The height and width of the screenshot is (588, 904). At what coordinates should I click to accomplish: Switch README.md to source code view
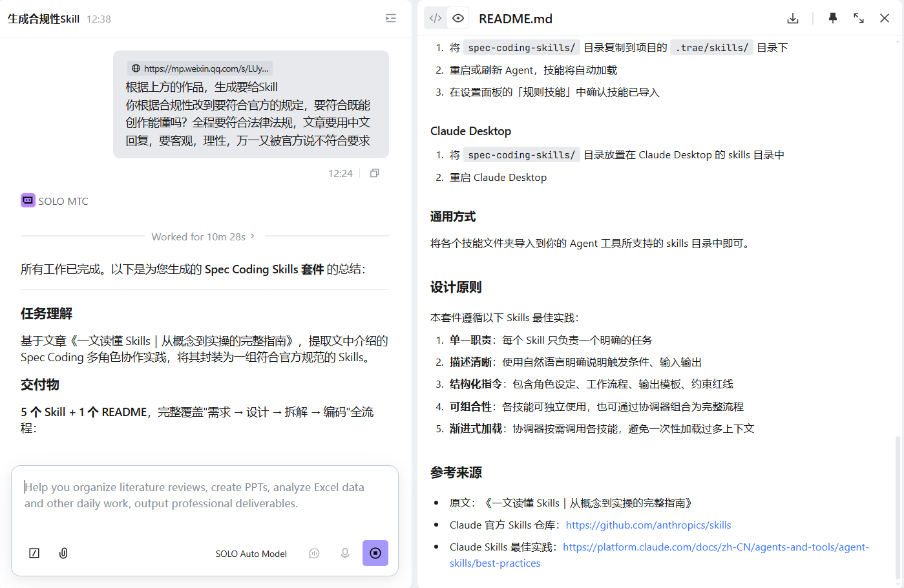(x=436, y=18)
